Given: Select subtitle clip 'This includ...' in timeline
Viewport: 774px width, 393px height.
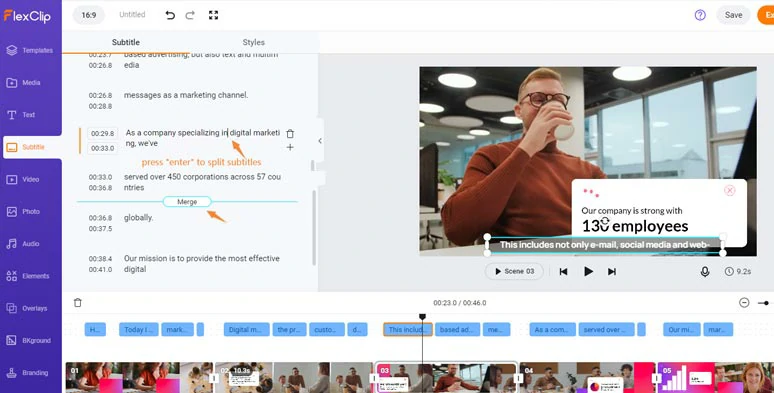Looking at the screenshot, I should pyautogui.click(x=408, y=329).
